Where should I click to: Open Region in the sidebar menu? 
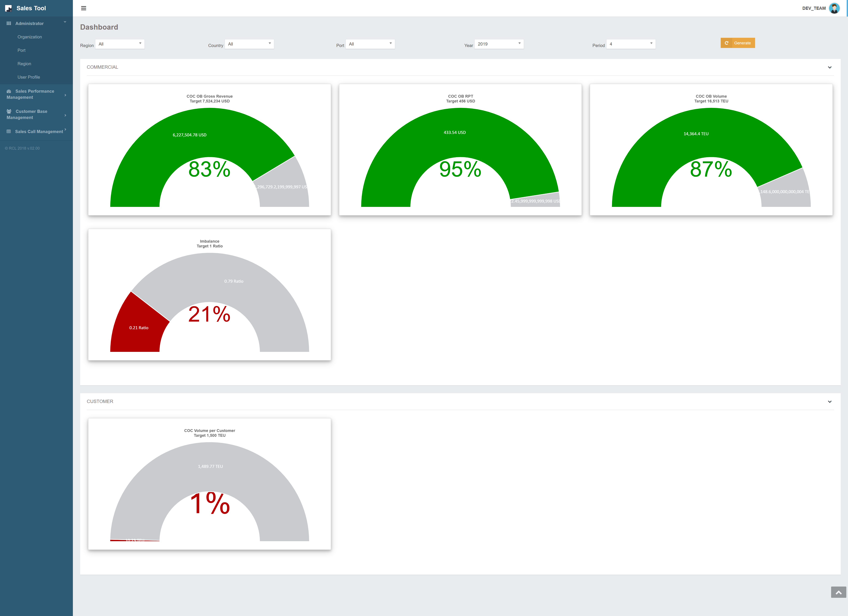[24, 64]
